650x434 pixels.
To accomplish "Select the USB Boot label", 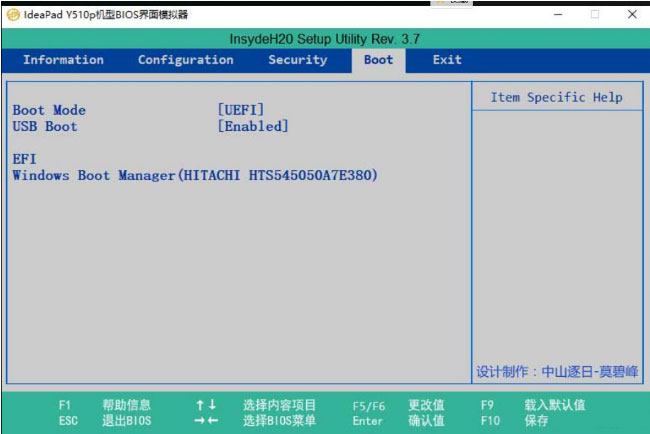I will click(45, 126).
